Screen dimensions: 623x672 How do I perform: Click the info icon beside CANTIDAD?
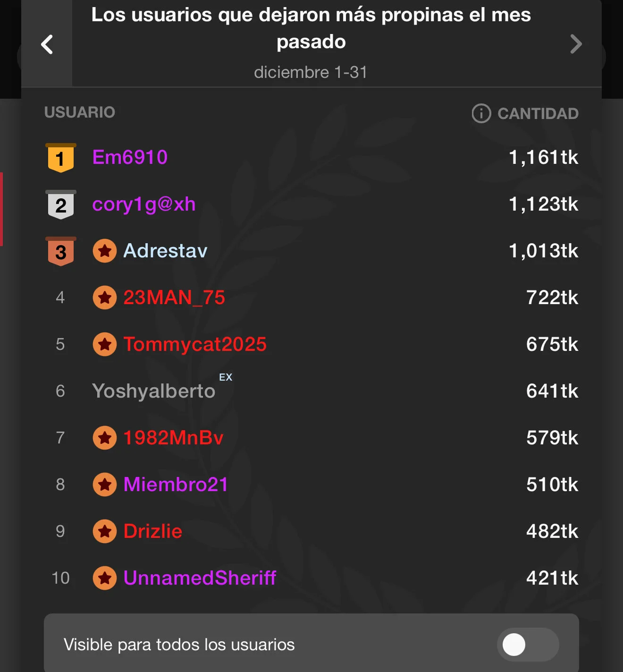point(481,113)
